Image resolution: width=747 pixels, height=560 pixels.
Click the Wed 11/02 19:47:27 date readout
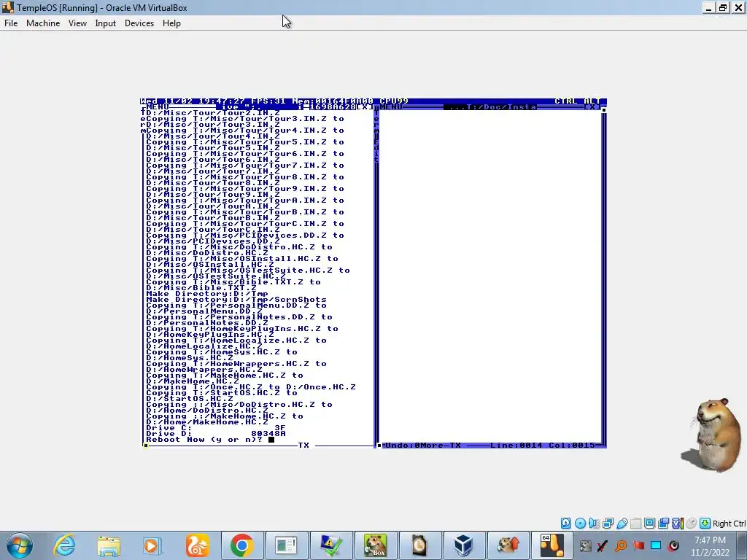click(x=193, y=101)
